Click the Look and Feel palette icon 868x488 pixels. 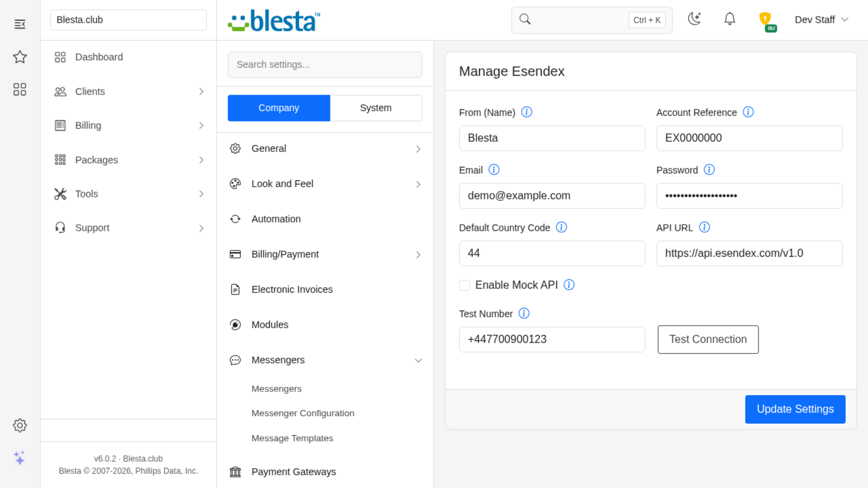(x=235, y=184)
